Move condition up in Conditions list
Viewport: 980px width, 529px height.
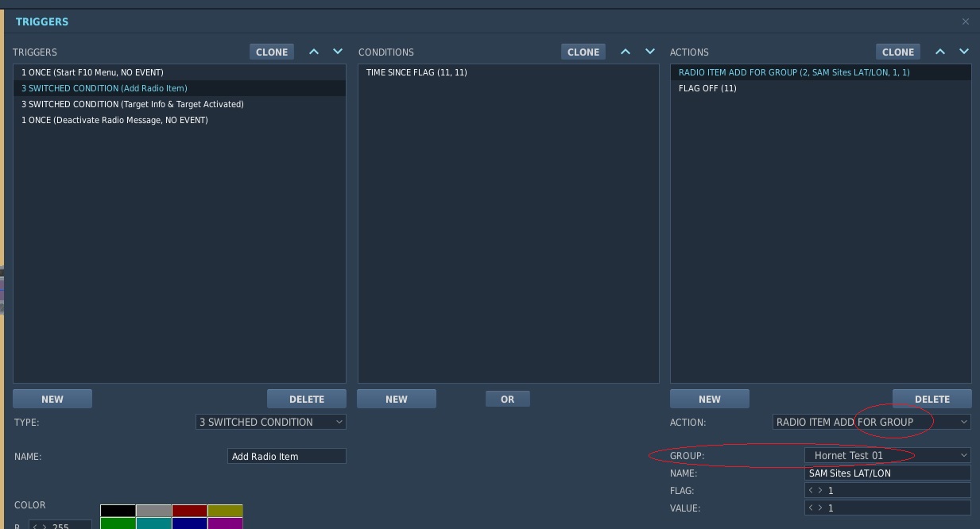[626, 52]
